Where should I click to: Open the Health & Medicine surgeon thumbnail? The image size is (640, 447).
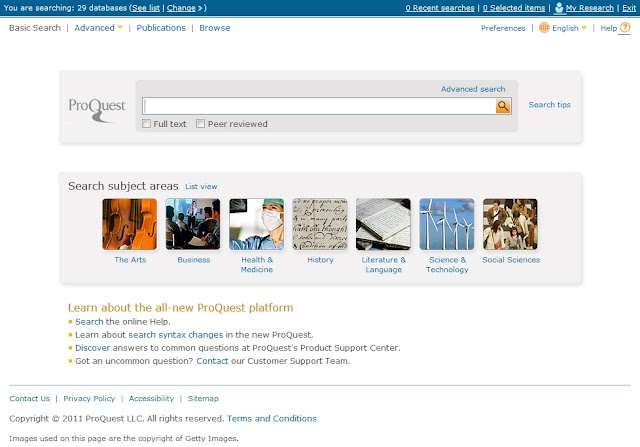click(x=256, y=224)
